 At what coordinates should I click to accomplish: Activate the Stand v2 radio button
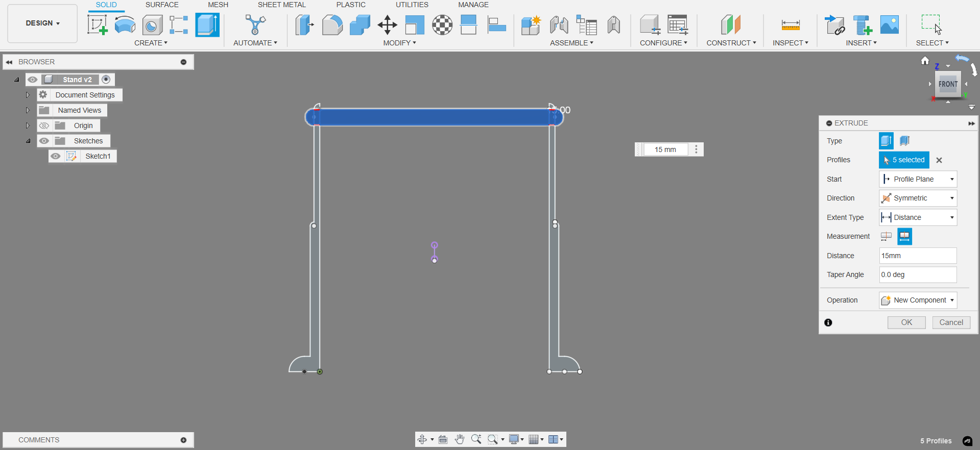pos(106,80)
